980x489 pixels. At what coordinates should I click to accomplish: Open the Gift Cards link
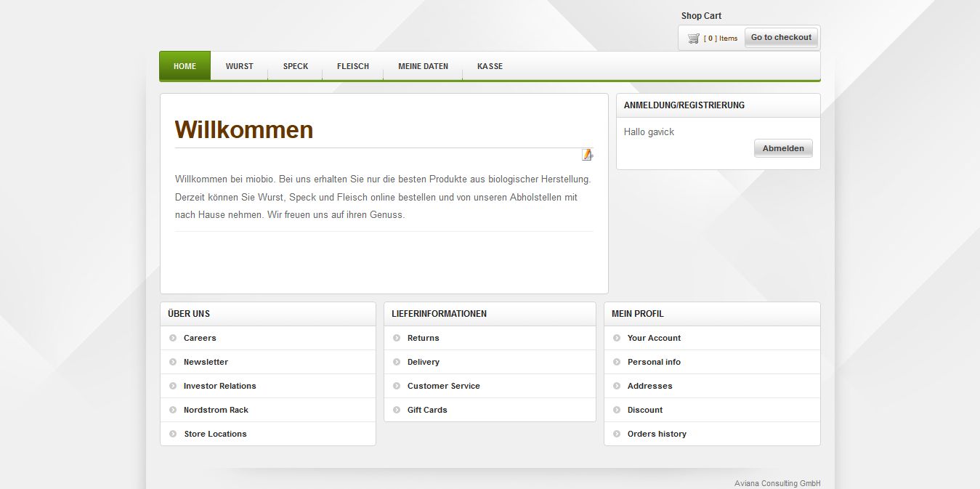(x=427, y=410)
